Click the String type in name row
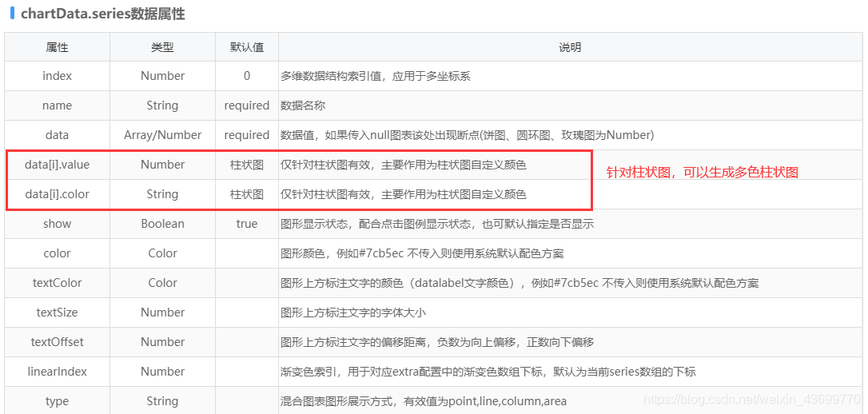This screenshot has height=414, width=868. (162, 105)
